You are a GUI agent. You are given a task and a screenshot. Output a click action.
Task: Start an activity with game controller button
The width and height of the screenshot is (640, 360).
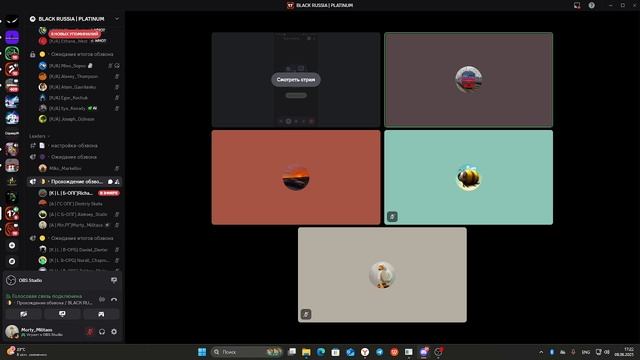click(x=101, y=314)
